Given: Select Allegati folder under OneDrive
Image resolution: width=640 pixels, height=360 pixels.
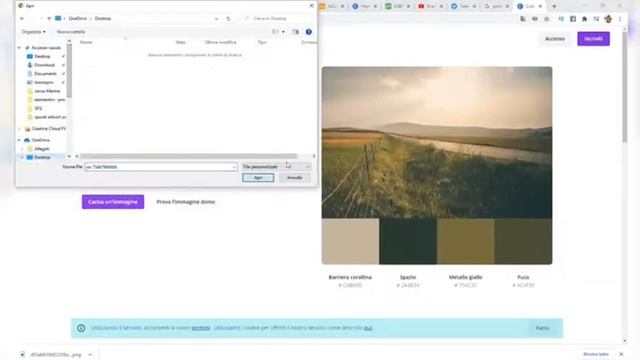Looking at the screenshot, I should [42, 149].
